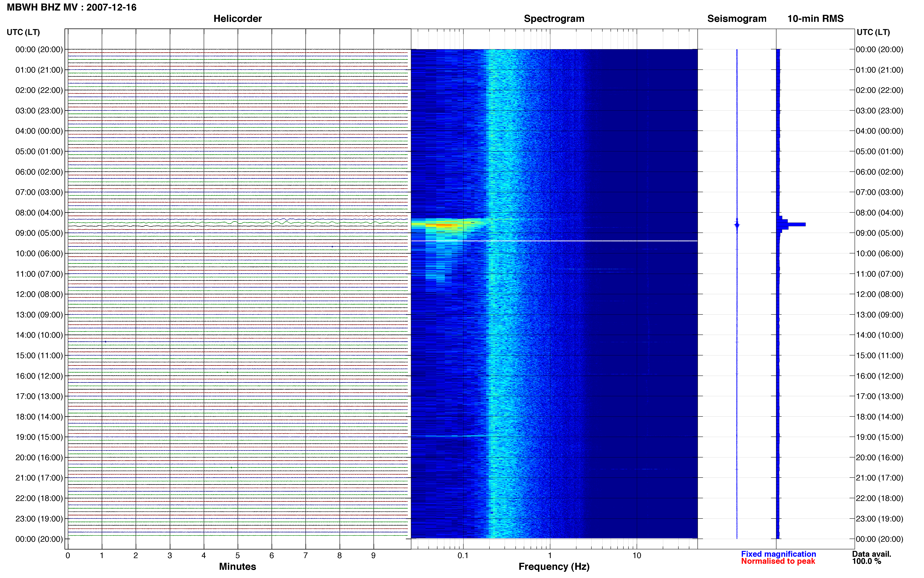
Task: Click the 5 tick on the Minutes axis
Action: pyautogui.click(x=238, y=556)
